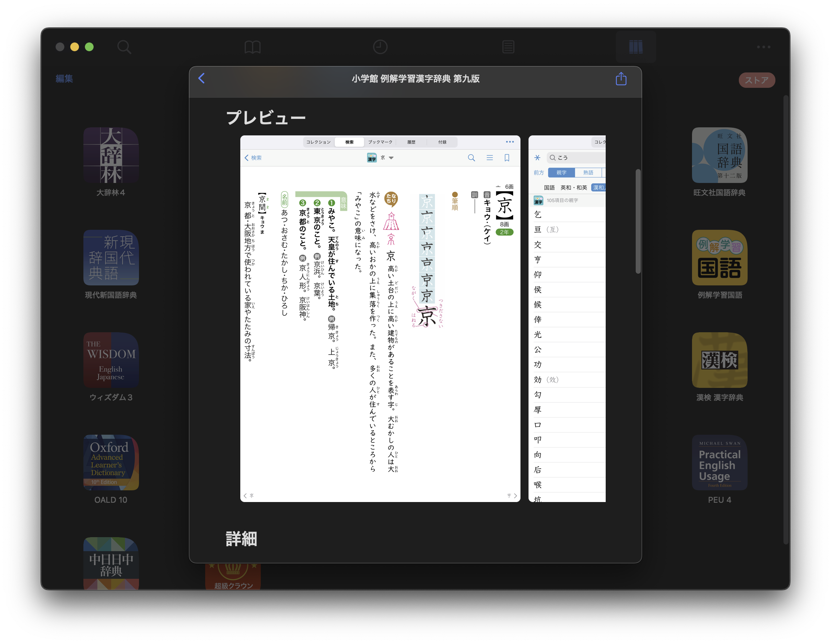The height and width of the screenshot is (644, 831).
Task: Select the ブックマーク tab in the preview
Action: (380, 142)
